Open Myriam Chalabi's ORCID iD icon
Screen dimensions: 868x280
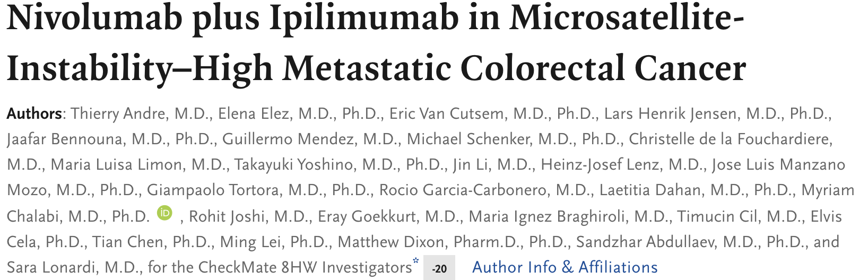pos(165,213)
